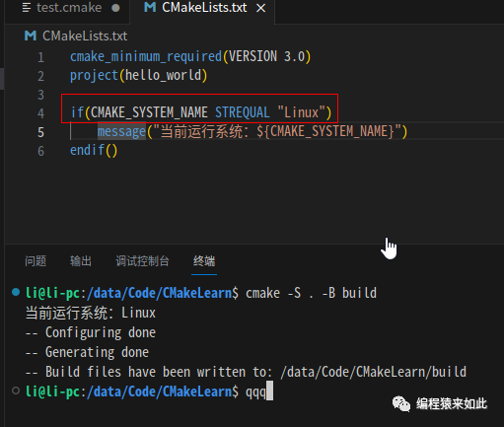Switch to the test.cmake editor tab

click(x=68, y=8)
